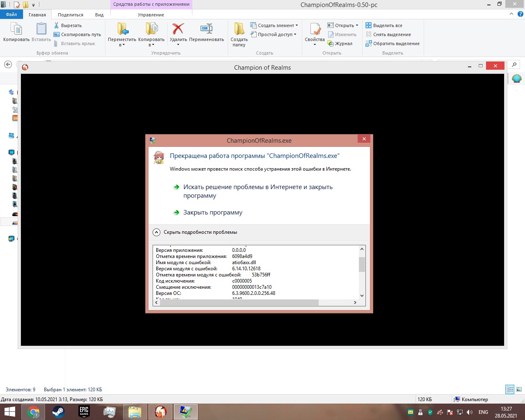The image size is (525, 420).
Task: Switch to the Главная ribbon tab
Action: click(37, 15)
